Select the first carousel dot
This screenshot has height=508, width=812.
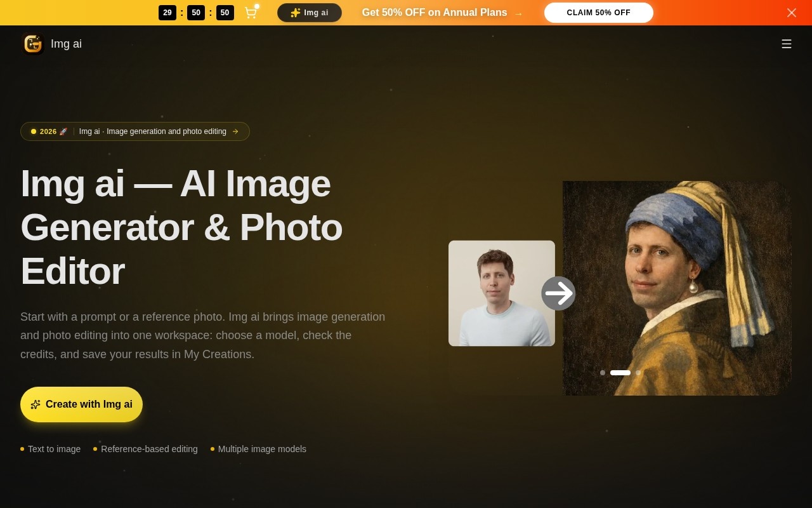[603, 373]
